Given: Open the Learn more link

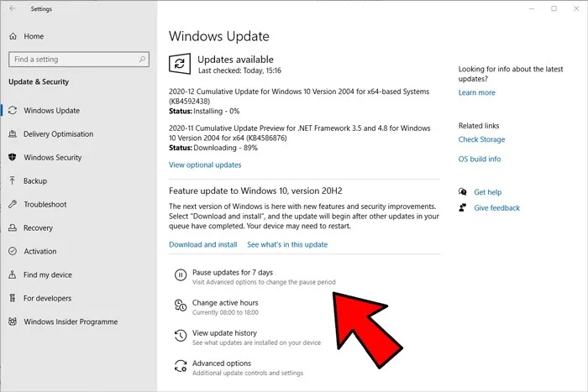Looking at the screenshot, I should click(x=476, y=92).
